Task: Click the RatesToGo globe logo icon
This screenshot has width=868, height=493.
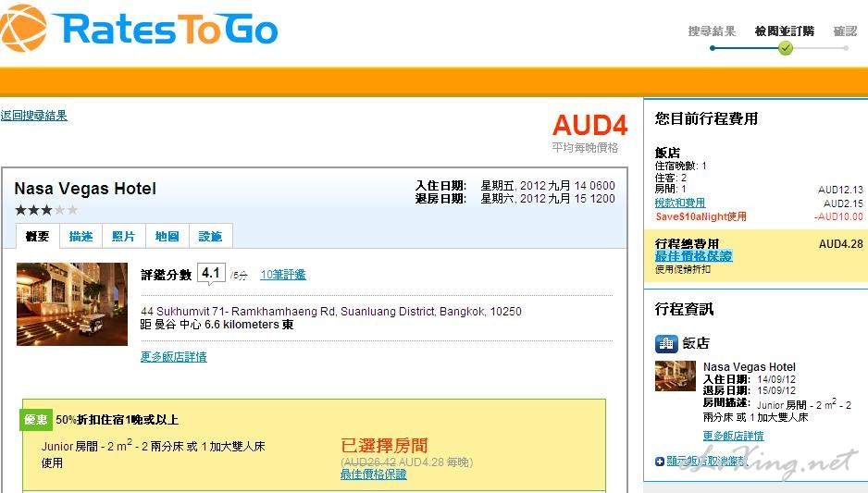Action: (23, 28)
